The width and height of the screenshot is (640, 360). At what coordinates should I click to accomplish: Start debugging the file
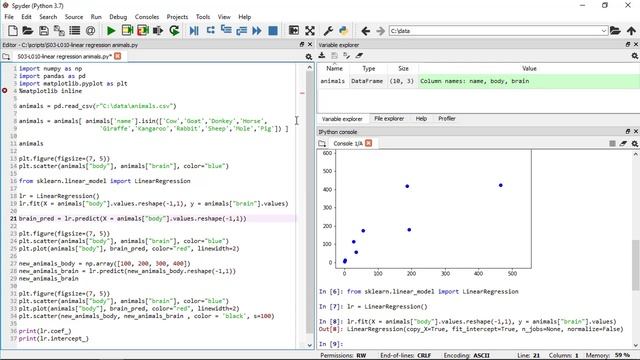194,31
